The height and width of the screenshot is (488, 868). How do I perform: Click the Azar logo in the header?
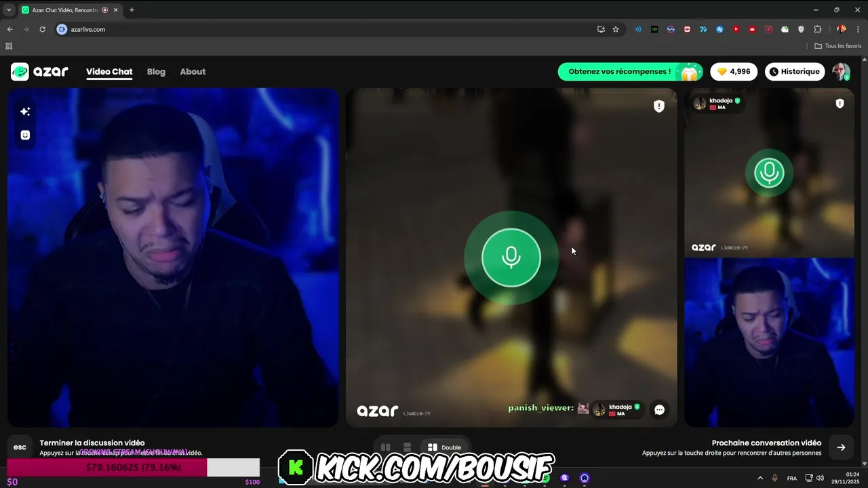coord(39,71)
